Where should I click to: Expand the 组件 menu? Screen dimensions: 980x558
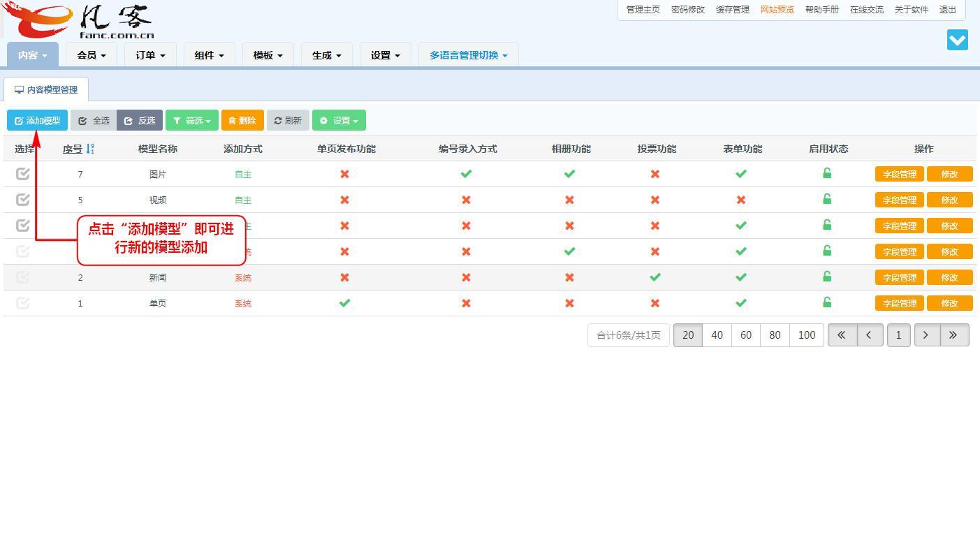pos(209,55)
